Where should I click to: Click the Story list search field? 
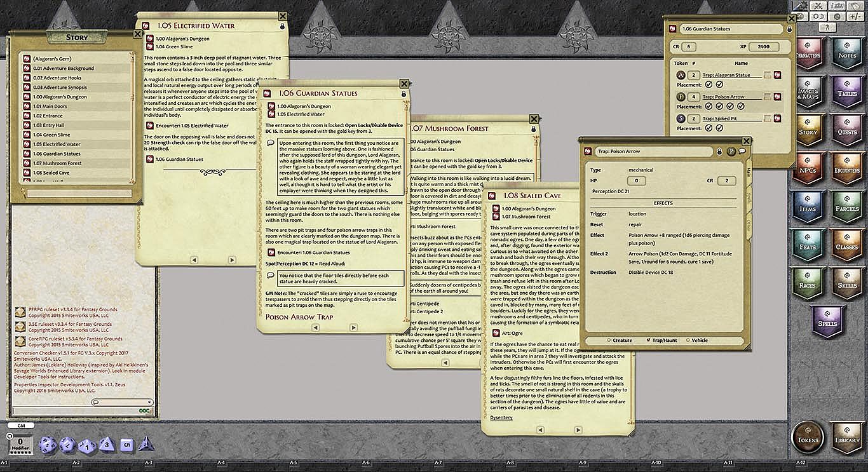coord(79,192)
